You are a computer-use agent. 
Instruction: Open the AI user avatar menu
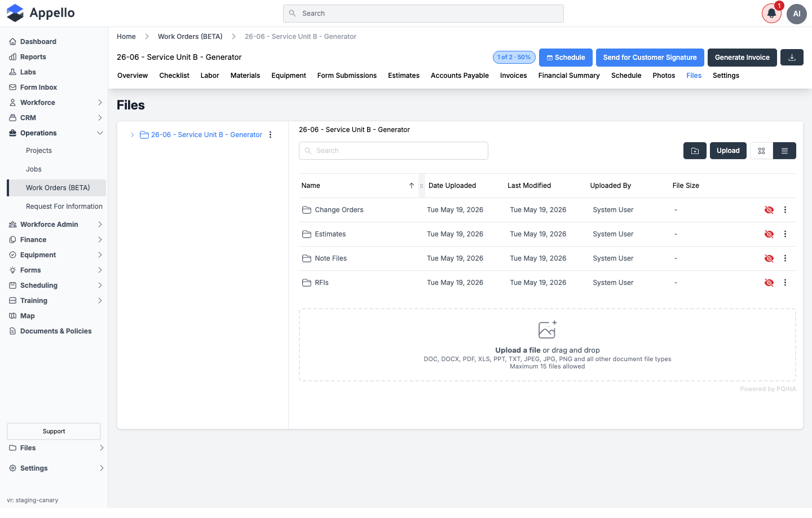797,14
